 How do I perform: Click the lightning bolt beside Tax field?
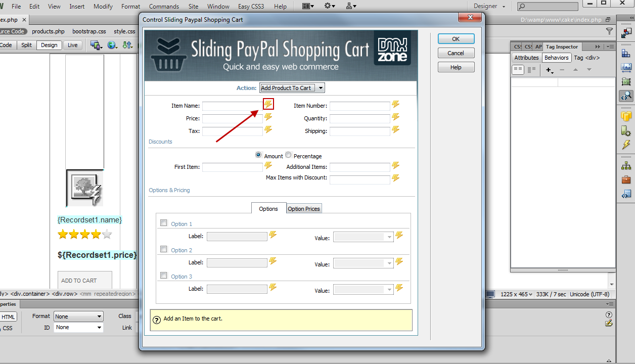pyautogui.click(x=268, y=129)
